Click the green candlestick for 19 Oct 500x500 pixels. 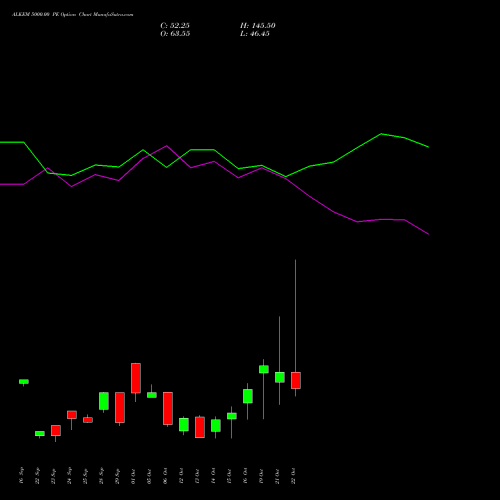[264, 369]
